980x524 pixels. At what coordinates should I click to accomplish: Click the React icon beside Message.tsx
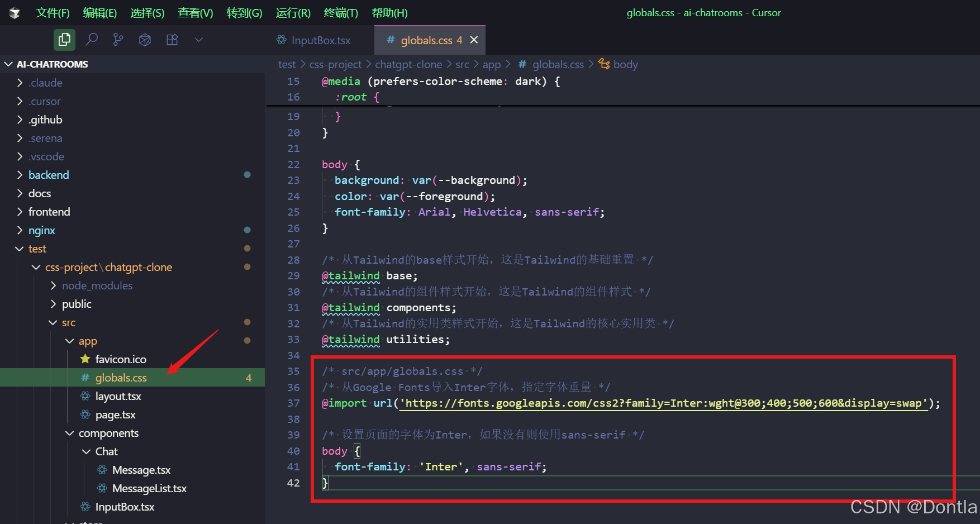(102, 470)
